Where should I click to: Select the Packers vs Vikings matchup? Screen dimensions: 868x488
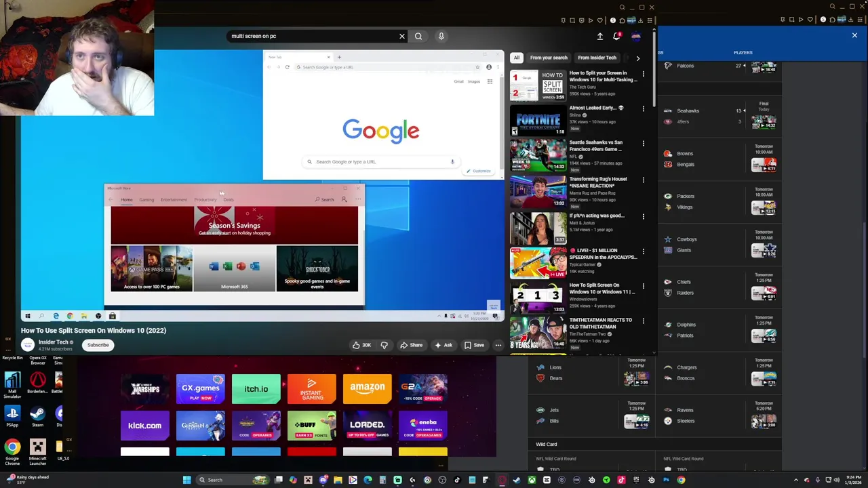(x=719, y=202)
